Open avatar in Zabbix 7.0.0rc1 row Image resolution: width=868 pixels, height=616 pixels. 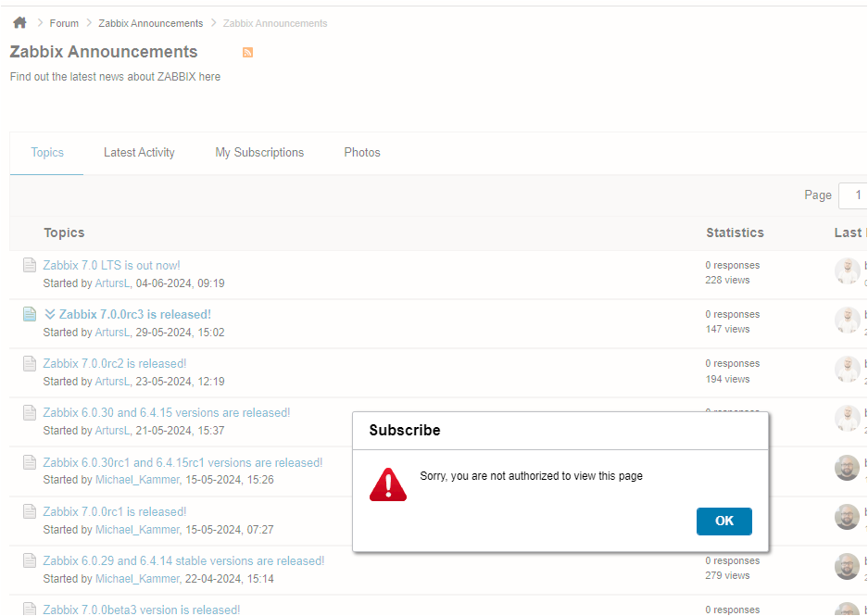tap(847, 517)
